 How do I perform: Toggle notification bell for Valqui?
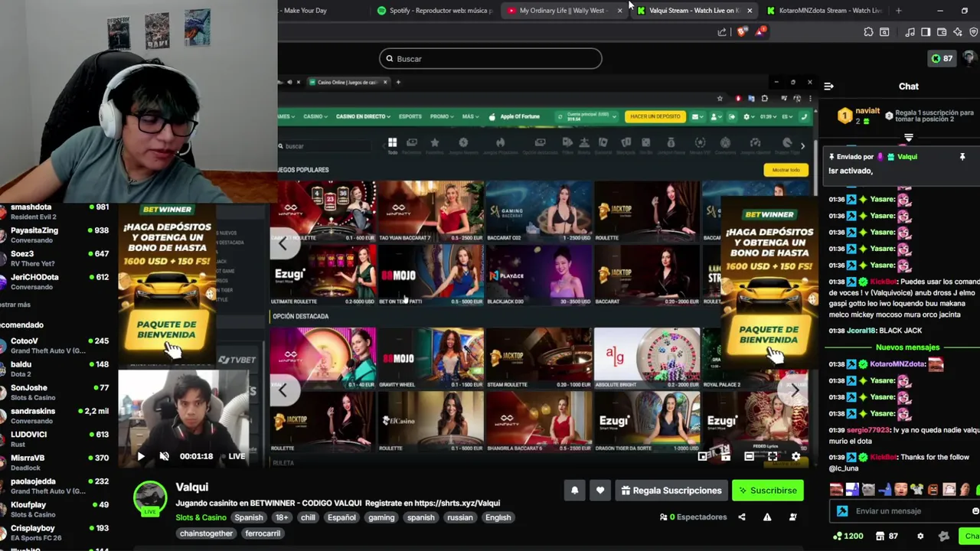[x=574, y=491]
